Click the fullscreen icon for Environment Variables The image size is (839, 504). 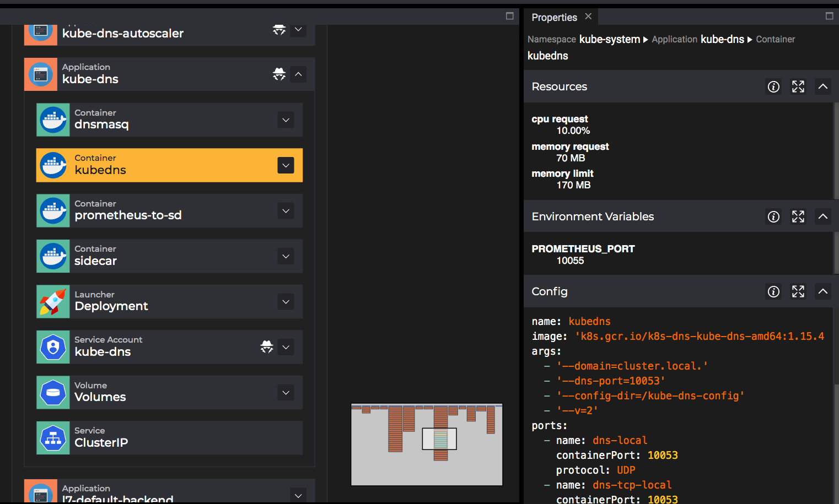coord(798,216)
